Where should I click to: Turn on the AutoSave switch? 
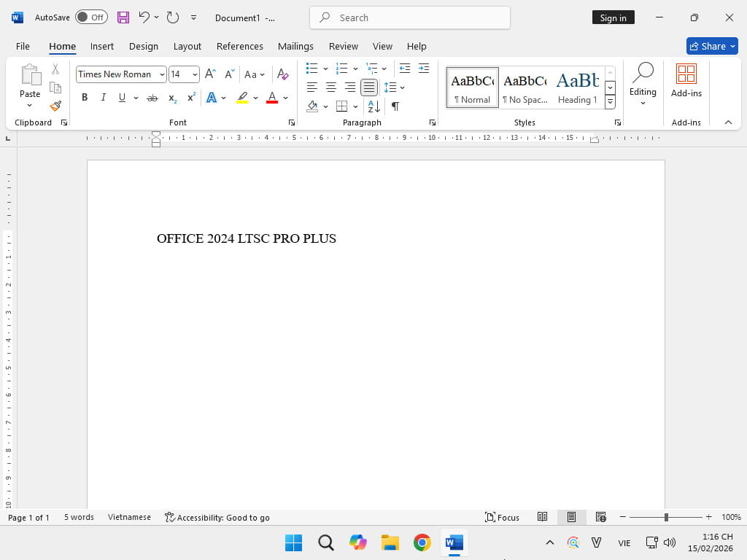pos(91,17)
